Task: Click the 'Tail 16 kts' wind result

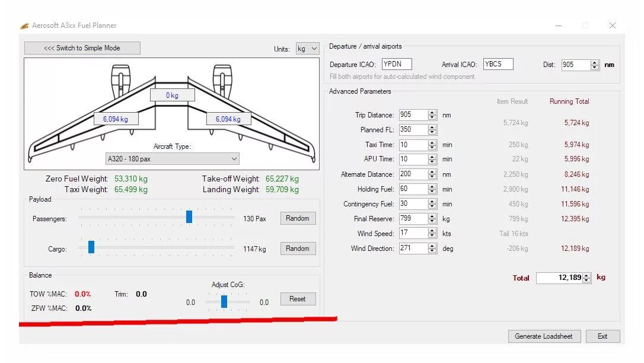Action: point(514,234)
